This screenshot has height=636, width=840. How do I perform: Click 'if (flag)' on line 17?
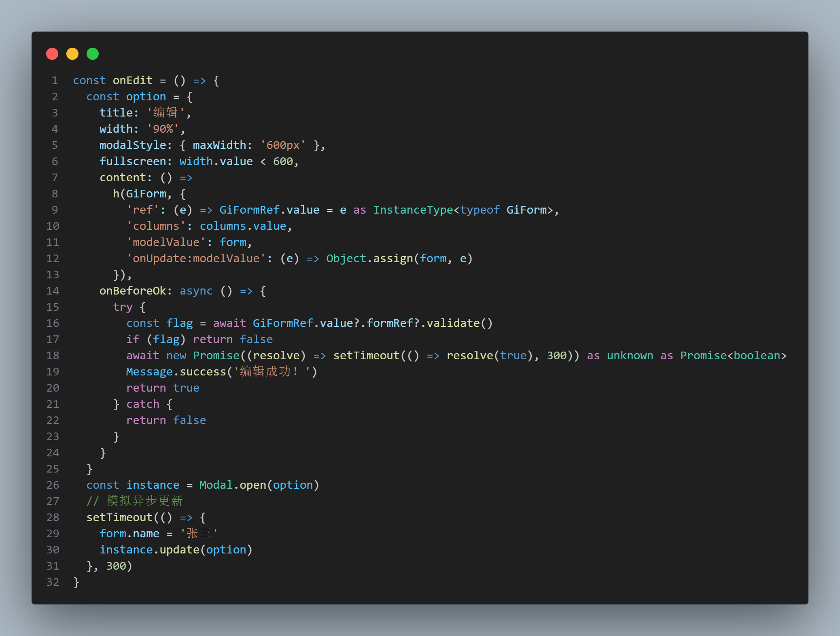(x=156, y=339)
